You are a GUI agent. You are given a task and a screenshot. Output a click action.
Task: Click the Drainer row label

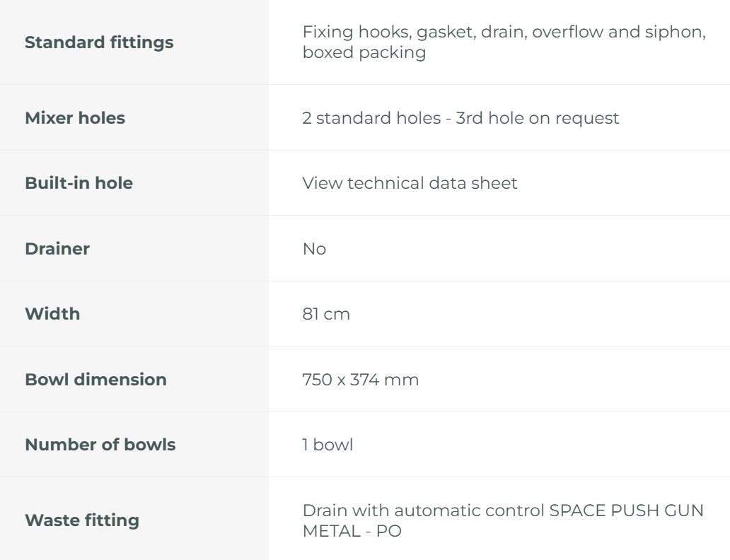click(x=57, y=249)
